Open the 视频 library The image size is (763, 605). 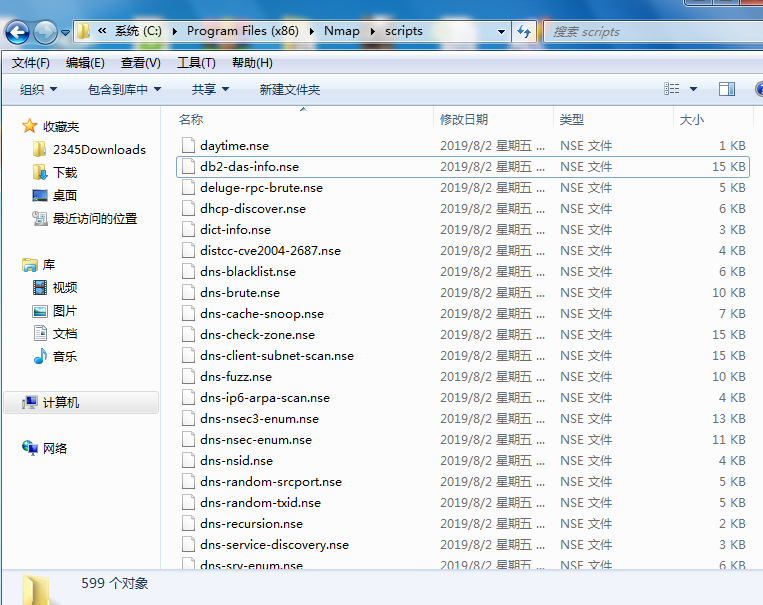coord(65,287)
